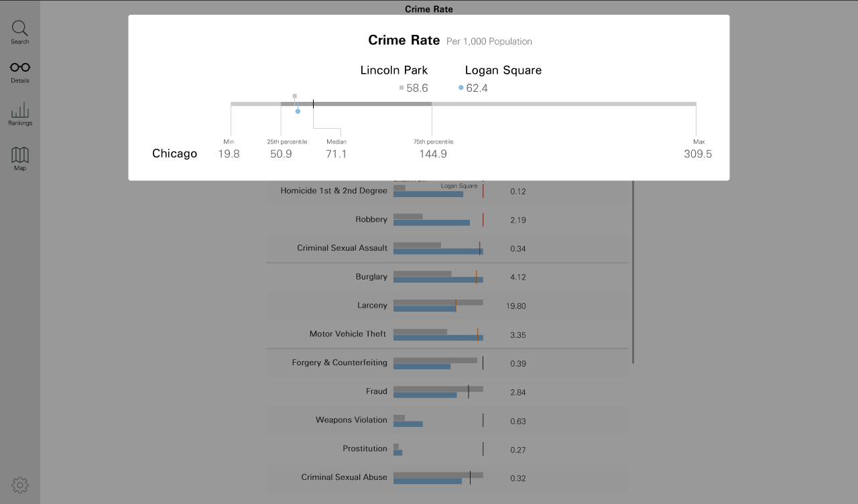Viewport: 858px width, 504px height.
Task: Select the Burglary row label
Action: (x=371, y=277)
